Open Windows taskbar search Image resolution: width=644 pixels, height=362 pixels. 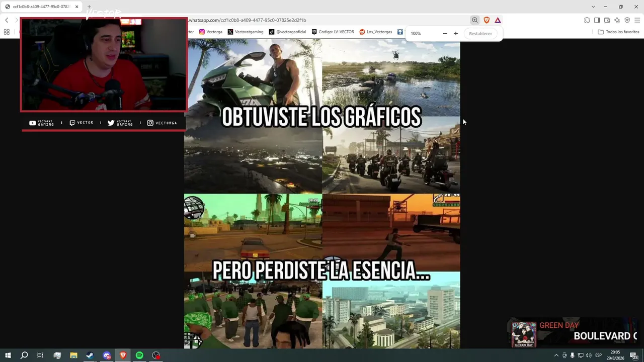(24, 355)
